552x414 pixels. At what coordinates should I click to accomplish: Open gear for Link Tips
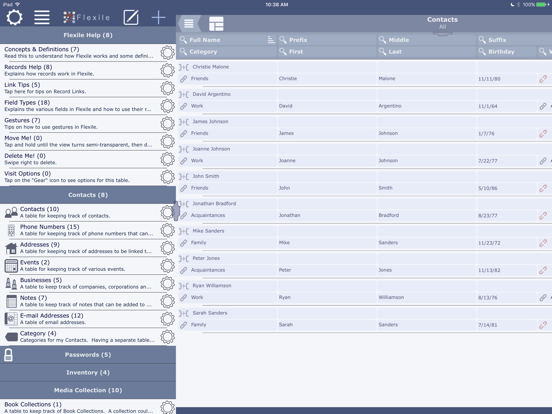(168, 88)
